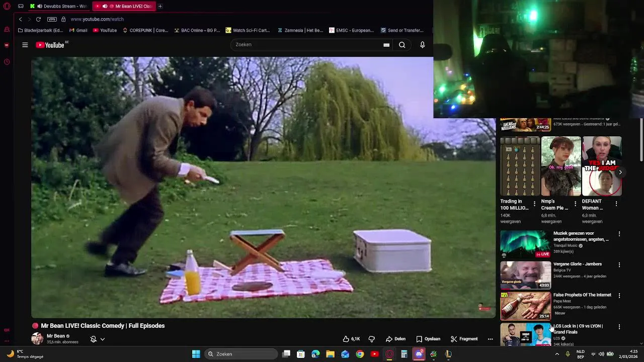644x362 pixels.
Task: Open the DEFIANT Woman short
Action: click(x=602, y=166)
